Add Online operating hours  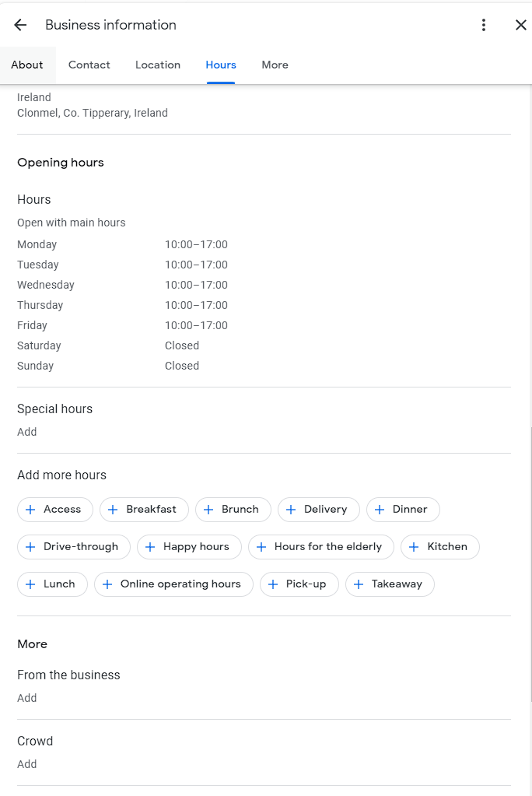(173, 584)
